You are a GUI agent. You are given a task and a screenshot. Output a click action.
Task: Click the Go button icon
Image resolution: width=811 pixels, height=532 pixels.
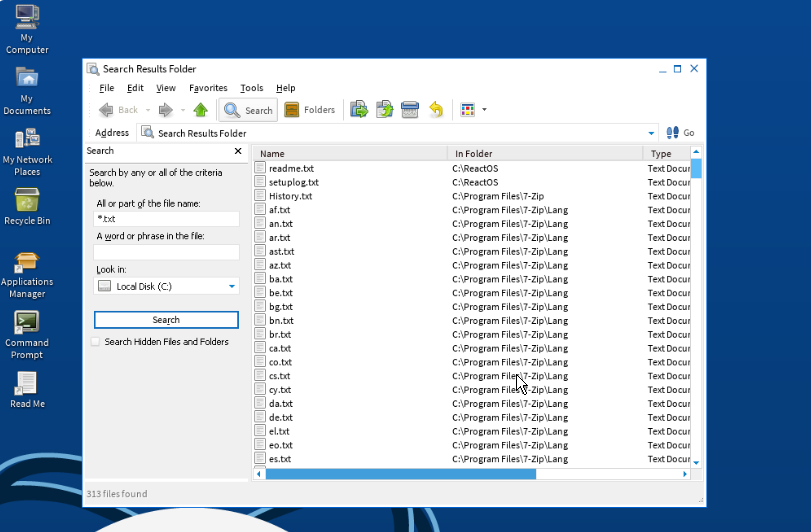[x=680, y=133]
